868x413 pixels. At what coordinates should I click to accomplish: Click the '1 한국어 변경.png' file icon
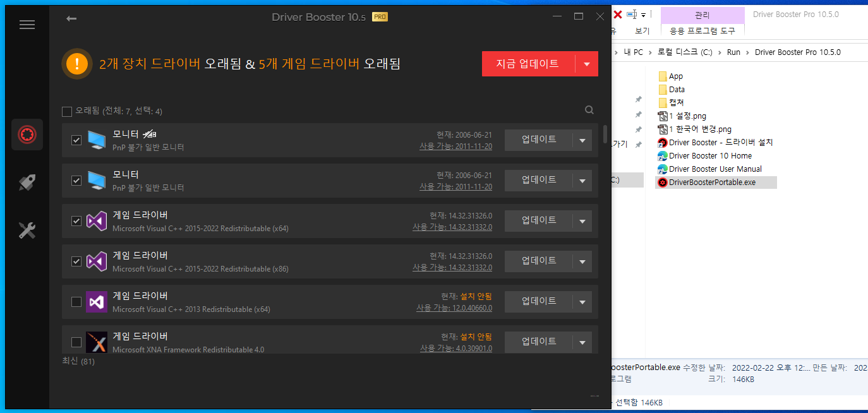coord(663,129)
